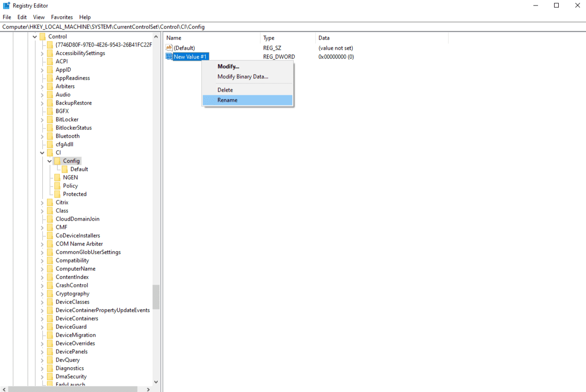Select the (Default) string value icon
This screenshot has width=586, height=392.
click(169, 48)
